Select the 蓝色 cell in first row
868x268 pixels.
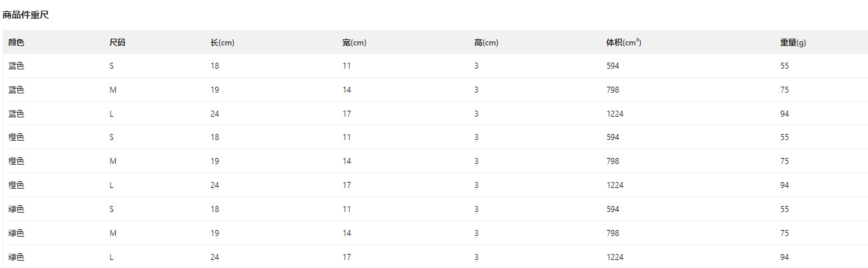(x=16, y=66)
